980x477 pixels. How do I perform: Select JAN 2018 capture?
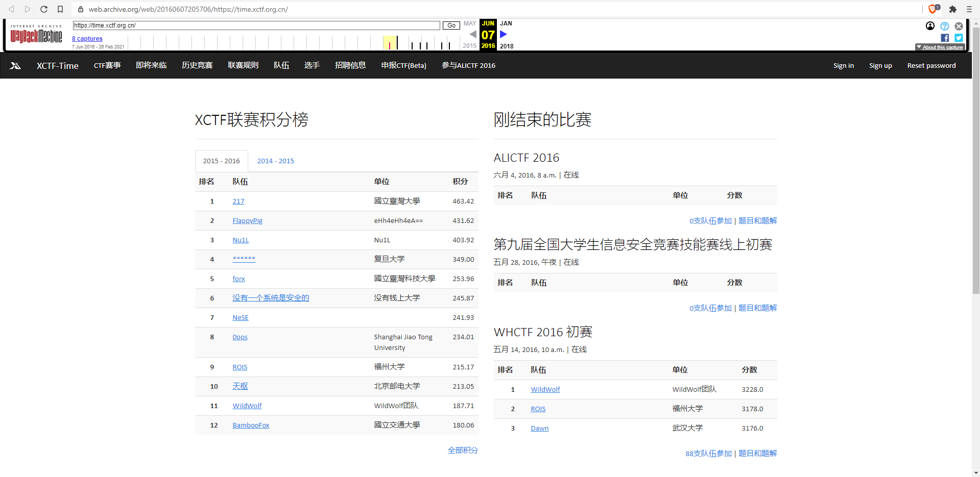click(x=507, y=35)
